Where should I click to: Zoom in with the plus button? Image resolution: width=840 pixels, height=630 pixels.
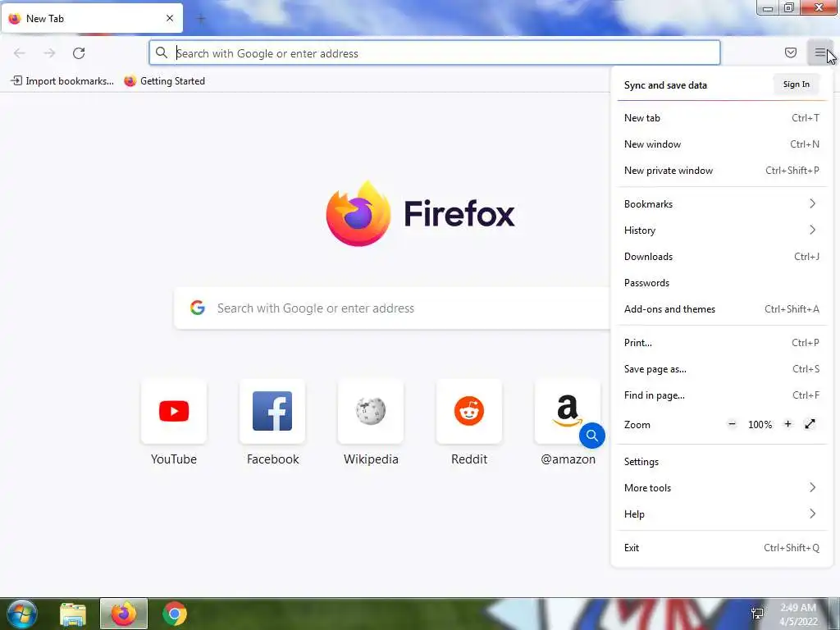click(787, 424)
